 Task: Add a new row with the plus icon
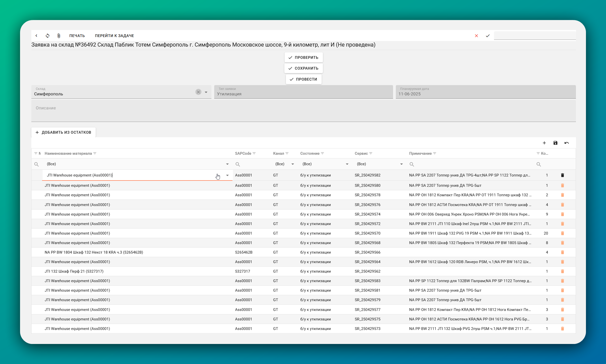[544, 143]
